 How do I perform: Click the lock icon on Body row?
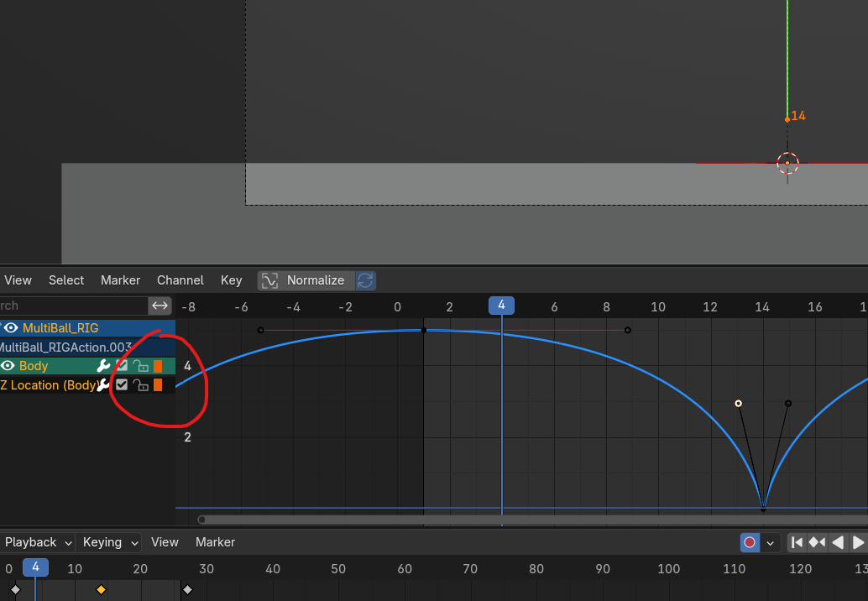[x=140, y=366]
